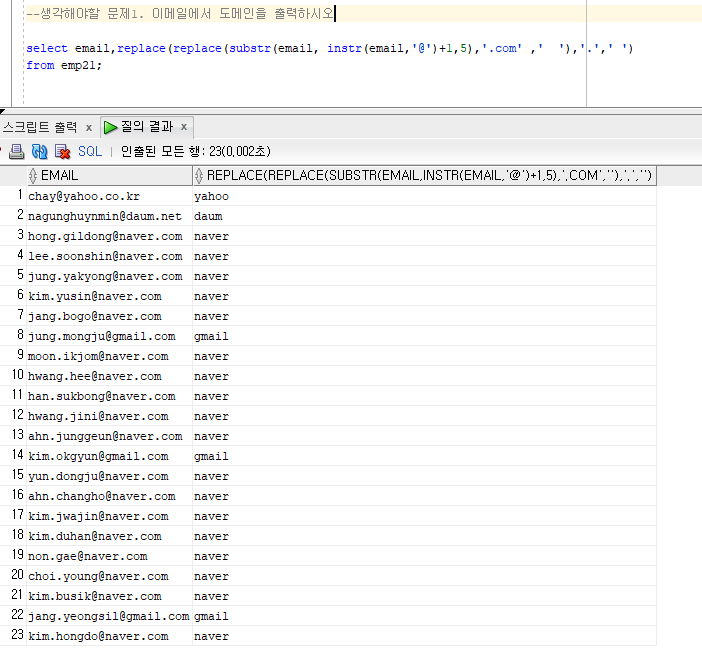Click the comment line in SQL editor
This screenshot has height=671, width=702.
(180, 14)
